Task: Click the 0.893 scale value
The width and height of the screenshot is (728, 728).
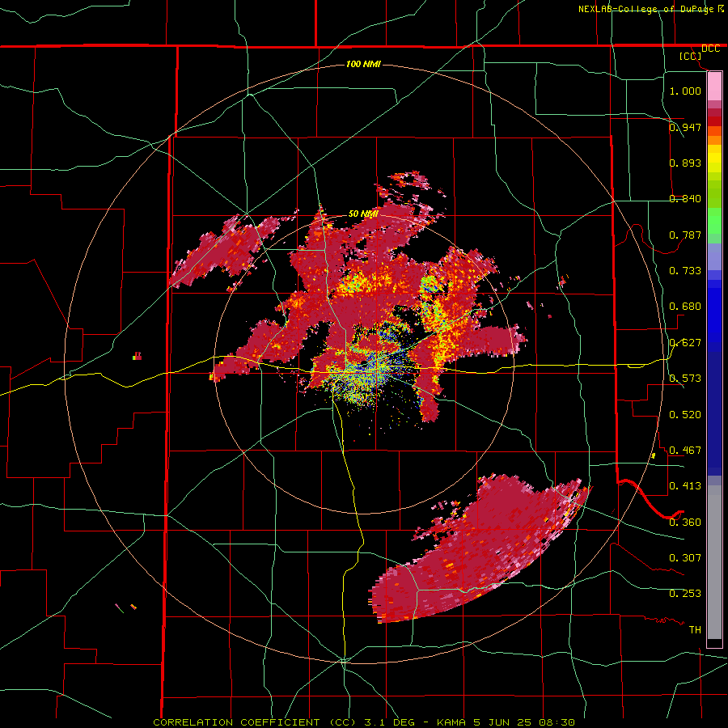Action: (685, 163)
